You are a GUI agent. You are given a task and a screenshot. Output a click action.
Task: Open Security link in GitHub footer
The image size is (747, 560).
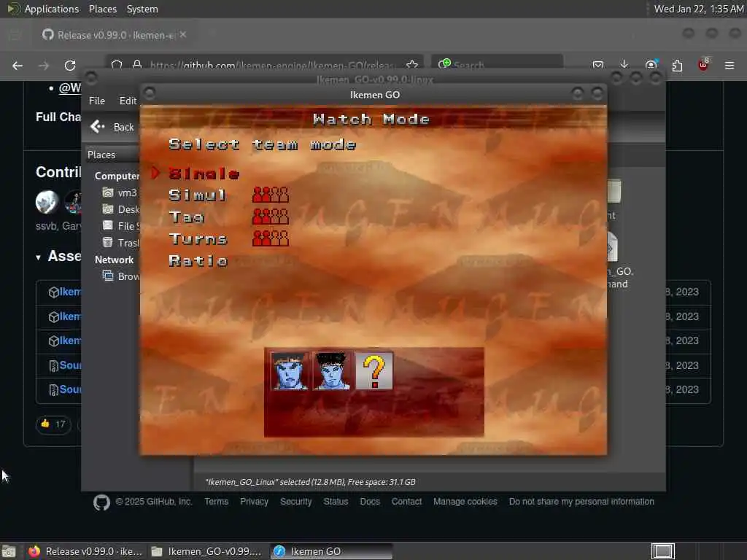(x=296, y=502)
